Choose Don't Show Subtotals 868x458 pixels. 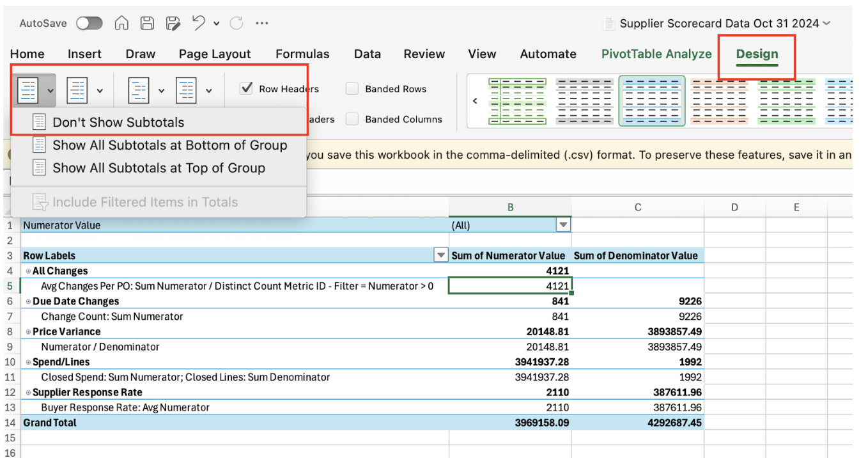[x=159, y=122]
